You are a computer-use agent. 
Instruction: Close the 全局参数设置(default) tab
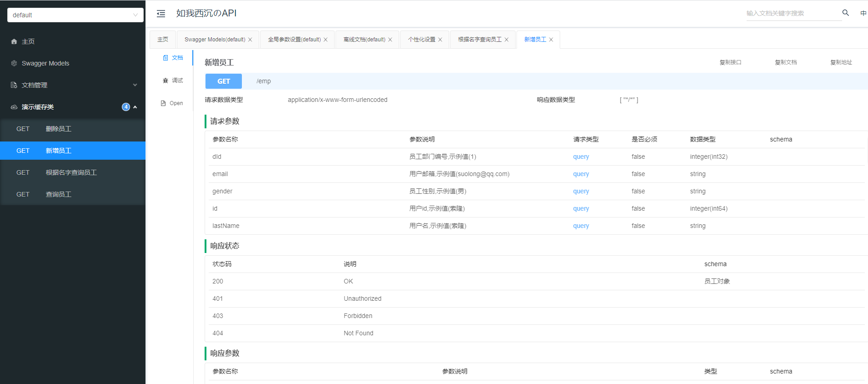point(326,40)
